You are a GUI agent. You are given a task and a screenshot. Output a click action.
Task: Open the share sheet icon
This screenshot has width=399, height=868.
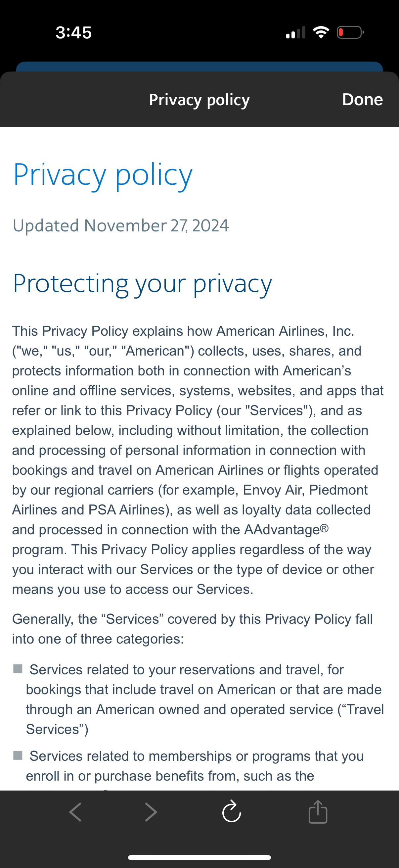tap(318, 811)
